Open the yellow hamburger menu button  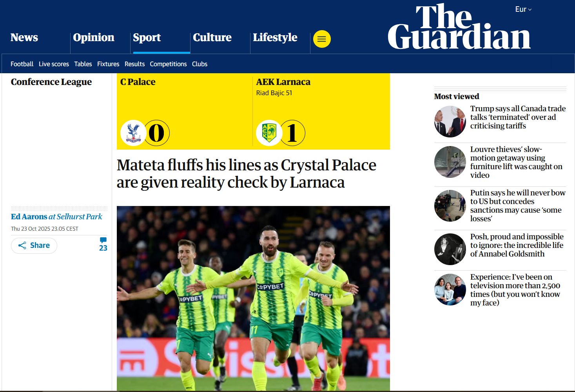[322, 39]
